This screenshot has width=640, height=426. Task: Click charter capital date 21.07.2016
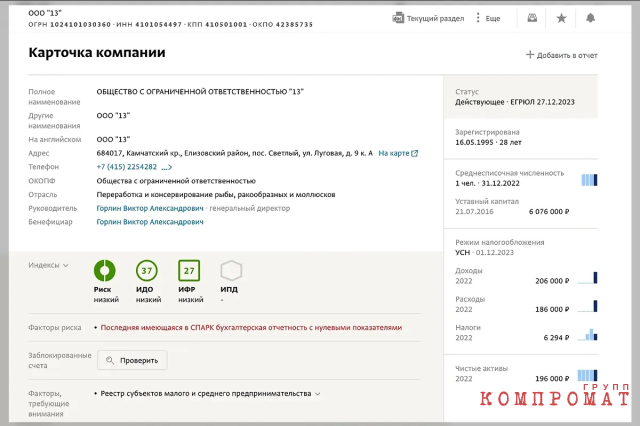(x=474, y=211)
